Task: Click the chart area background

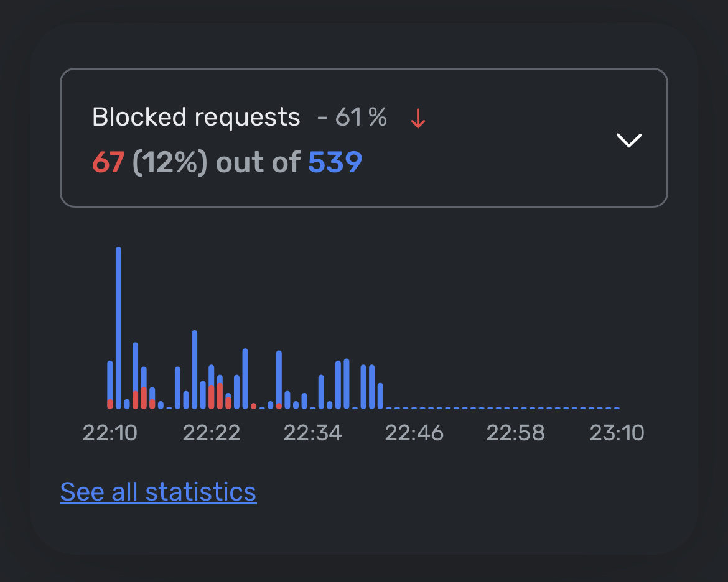Action: (498, 311)
